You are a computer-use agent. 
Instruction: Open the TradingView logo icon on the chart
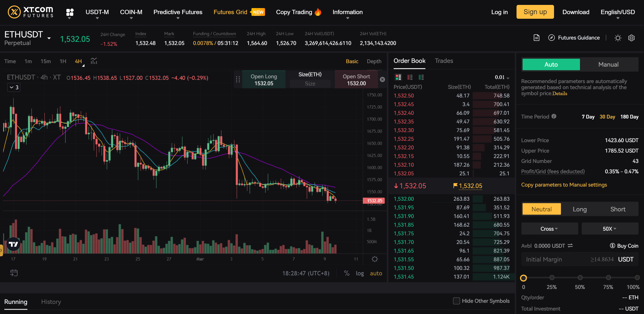tap(13, 244)
